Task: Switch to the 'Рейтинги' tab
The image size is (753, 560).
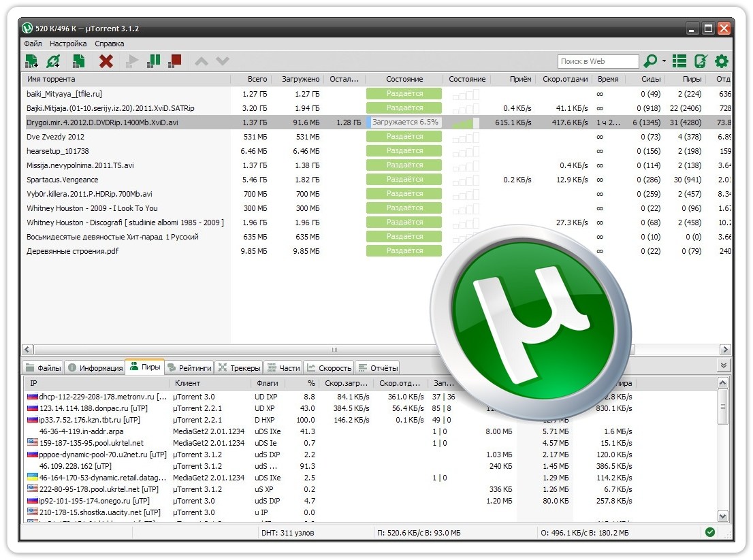Action: coord(189,368)
